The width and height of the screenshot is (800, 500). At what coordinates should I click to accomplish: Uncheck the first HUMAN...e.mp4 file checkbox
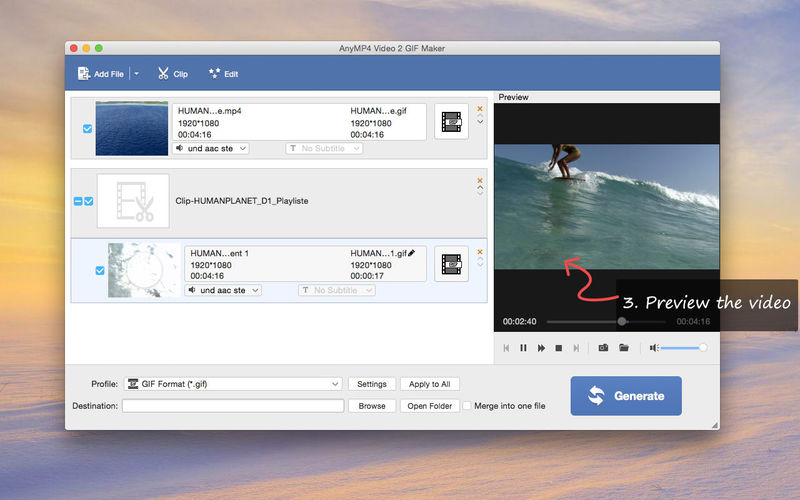87,129
